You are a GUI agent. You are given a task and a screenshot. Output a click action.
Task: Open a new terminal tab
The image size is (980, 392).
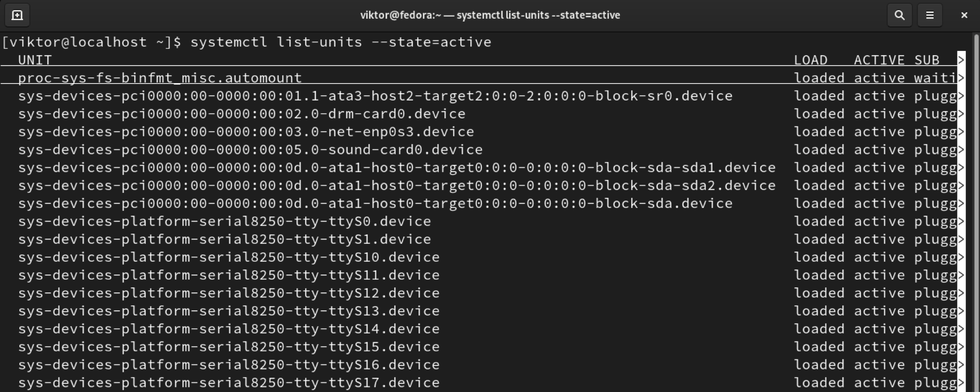pyautogui.click(x=17, y=15)
